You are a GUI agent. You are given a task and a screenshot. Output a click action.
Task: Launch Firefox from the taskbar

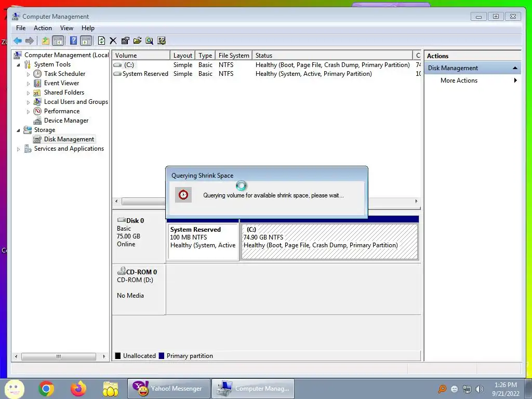pos(78,389)
